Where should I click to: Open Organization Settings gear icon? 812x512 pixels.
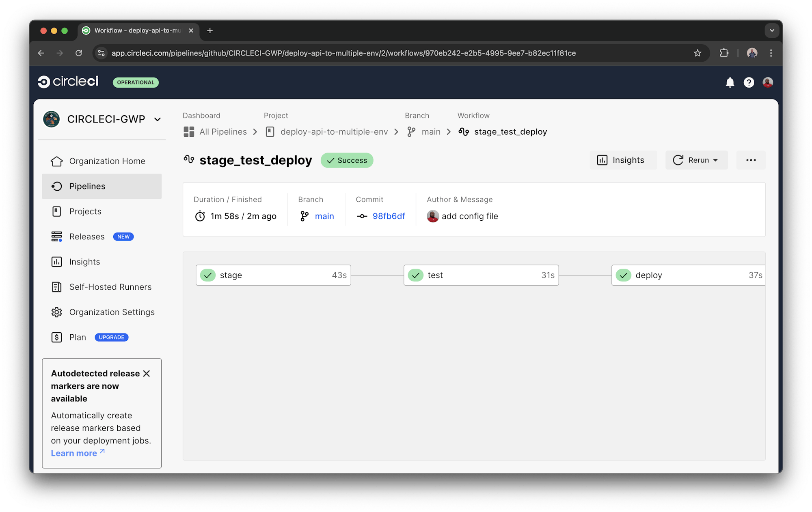(57, 312)
